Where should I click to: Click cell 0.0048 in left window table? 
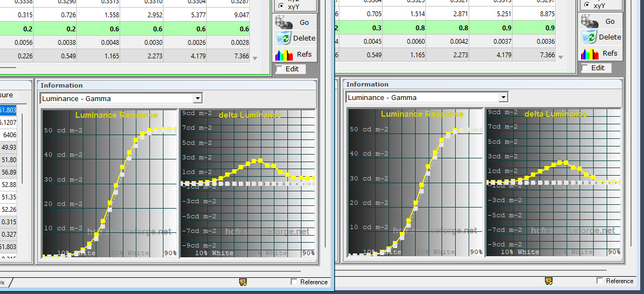click(x=98, y=42)
